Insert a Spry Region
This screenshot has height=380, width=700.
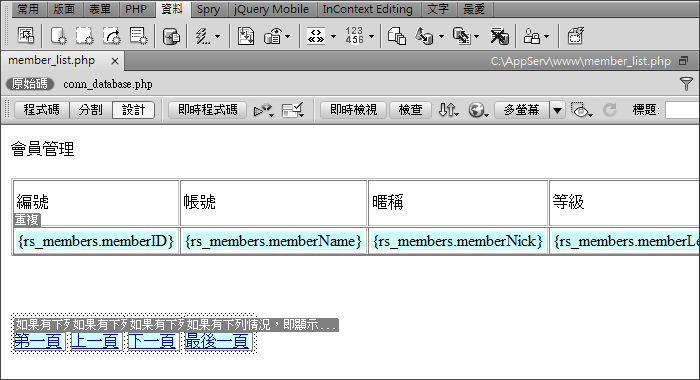[x=84, y=36]
